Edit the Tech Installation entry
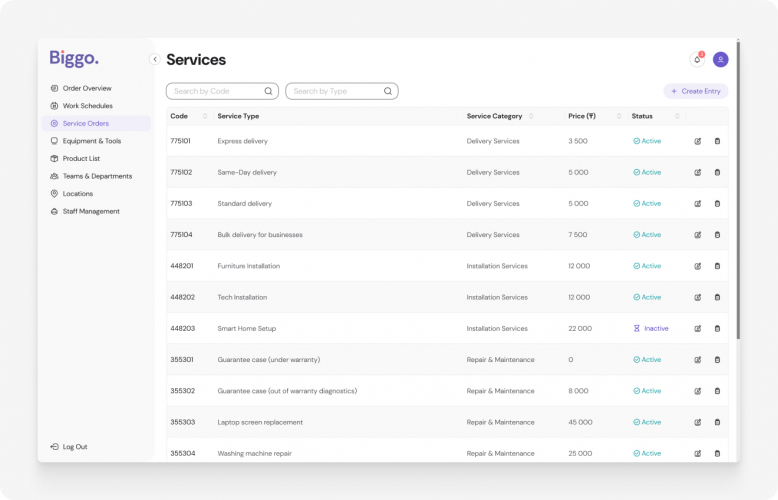Image resolution: width=778 pixels, height=500 pixels. [698, 298]
